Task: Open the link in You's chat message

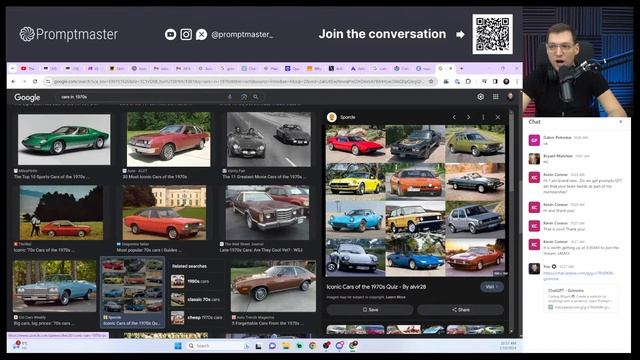Action: click(579, 276)
